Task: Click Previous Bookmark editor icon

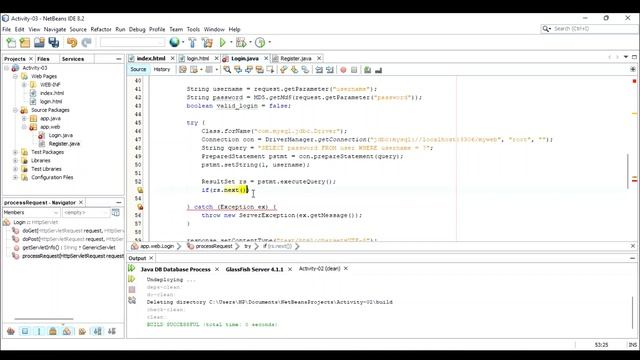Action: pyautogui.click(x=284, y=70)
